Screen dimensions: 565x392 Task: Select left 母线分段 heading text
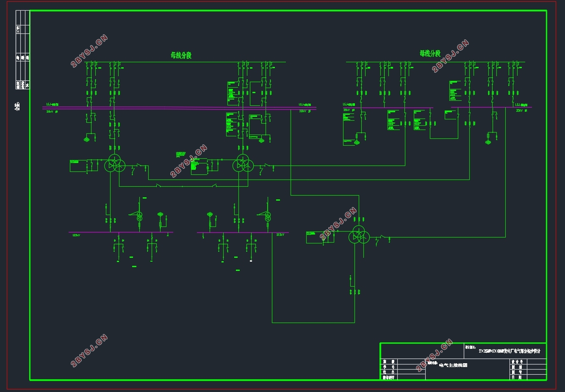[181, 55]
